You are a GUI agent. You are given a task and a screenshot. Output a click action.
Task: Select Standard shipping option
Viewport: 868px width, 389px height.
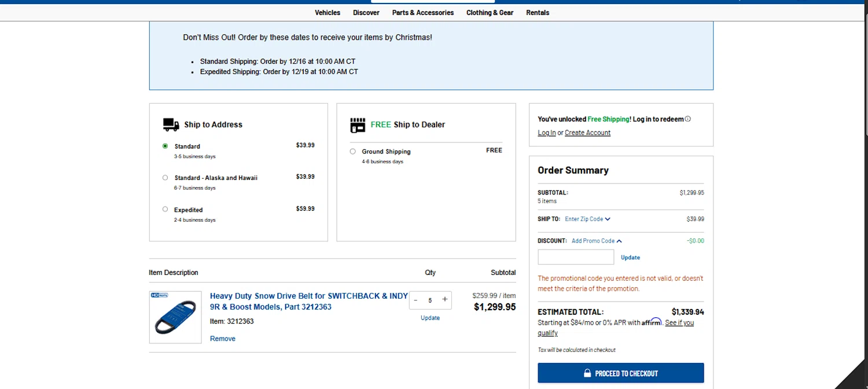(165, 146)
